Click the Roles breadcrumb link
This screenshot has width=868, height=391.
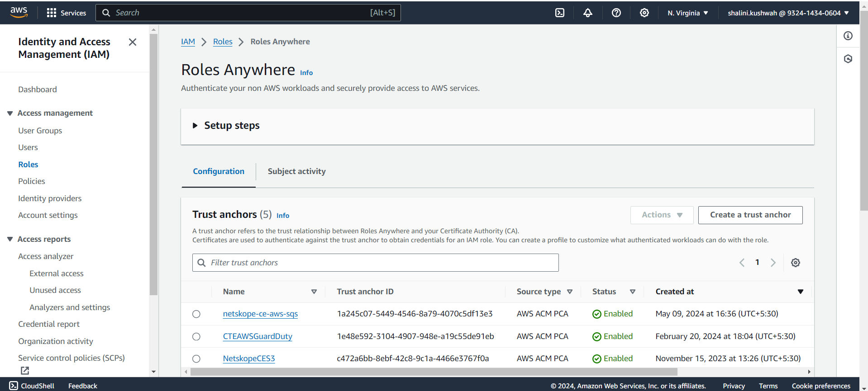pyautogui.click(x=223, y=42)
